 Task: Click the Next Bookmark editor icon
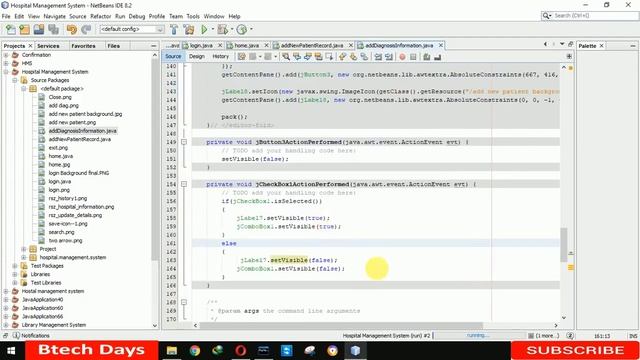click(353, 57)
